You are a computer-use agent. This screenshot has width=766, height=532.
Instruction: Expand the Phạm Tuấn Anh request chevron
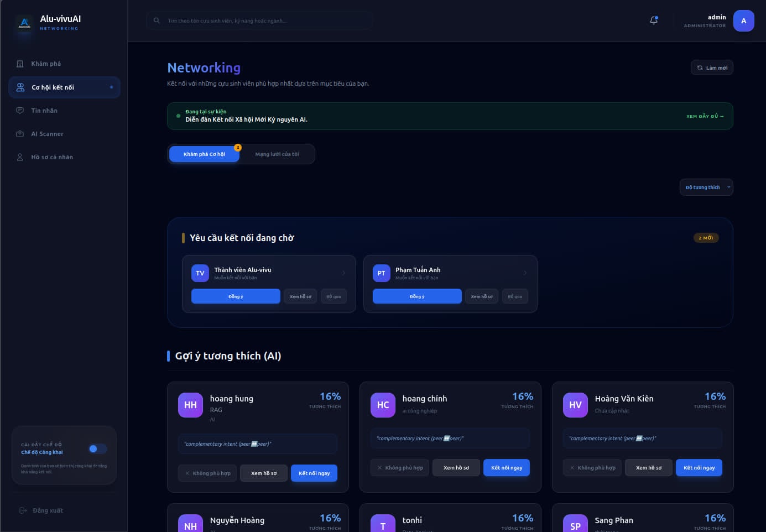pyautogui.click(x=525, y=273)
